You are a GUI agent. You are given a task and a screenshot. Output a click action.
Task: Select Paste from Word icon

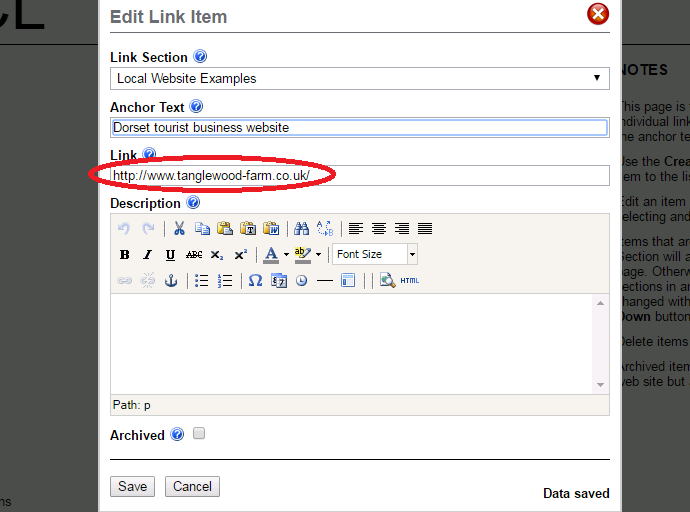click(x=271, y=228)
